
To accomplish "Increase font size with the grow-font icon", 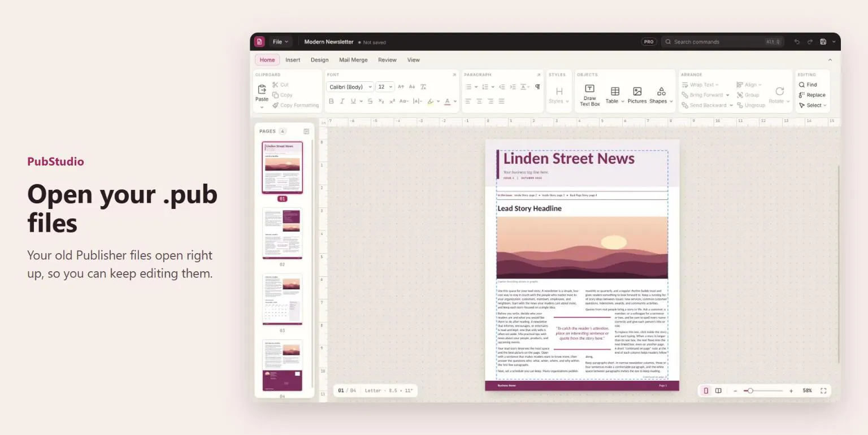I will pos(401,87).
